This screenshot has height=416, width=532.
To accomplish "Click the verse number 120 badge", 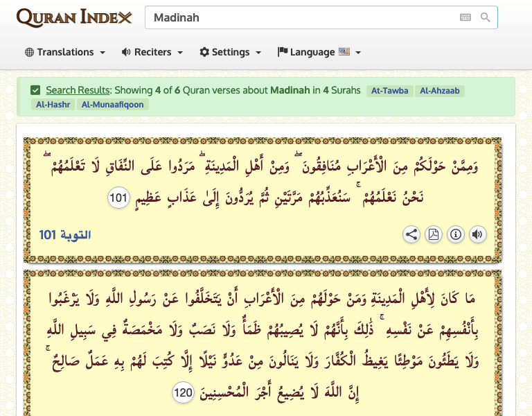I will (183, 393).
